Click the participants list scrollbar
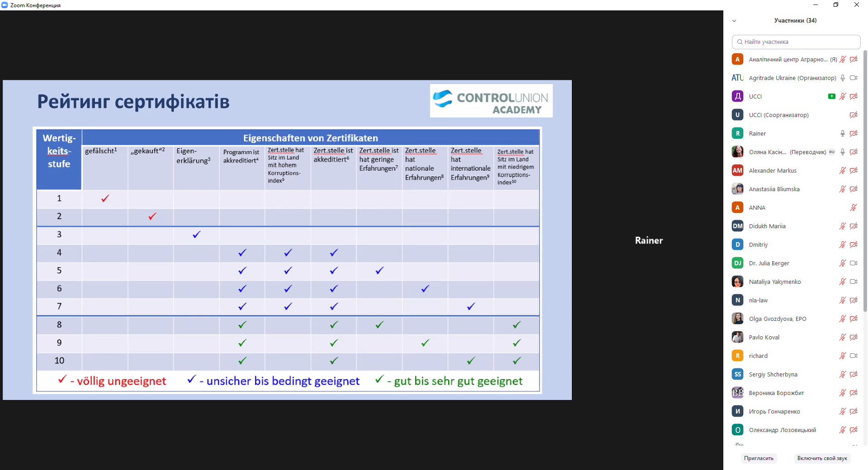The width and height of the screenshot is (868, 470). pyautogui.click(x=865, y=181)
